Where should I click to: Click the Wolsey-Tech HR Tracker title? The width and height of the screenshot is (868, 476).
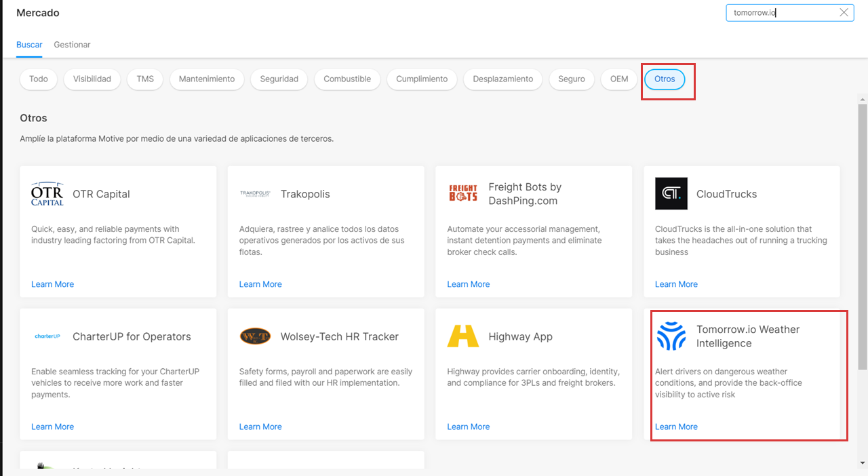340,336
